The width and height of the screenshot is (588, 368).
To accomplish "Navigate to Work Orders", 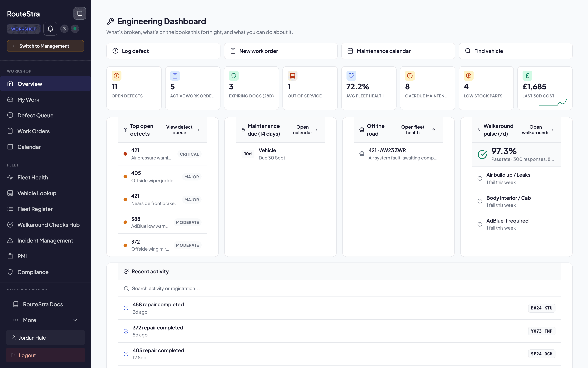I will 45,131.
